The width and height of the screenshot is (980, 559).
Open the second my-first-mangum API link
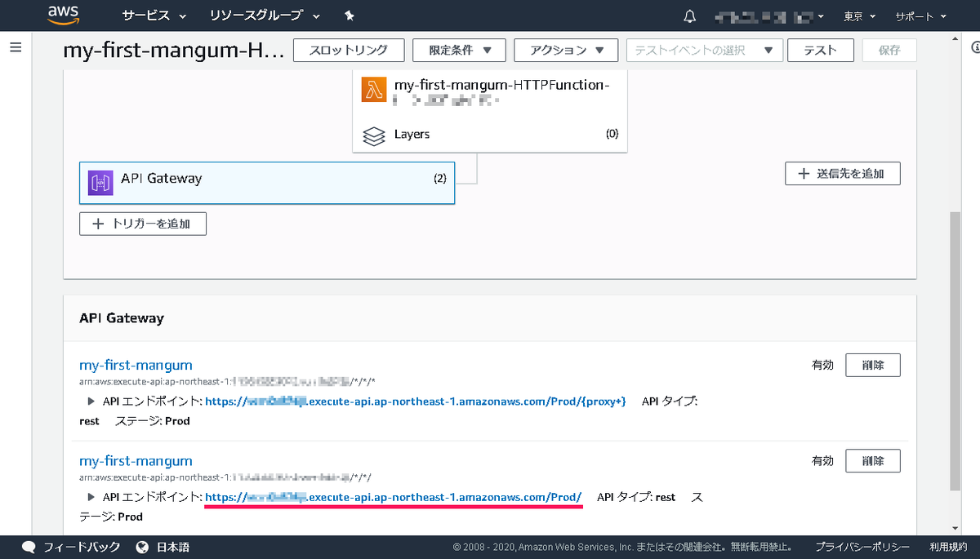136,461
